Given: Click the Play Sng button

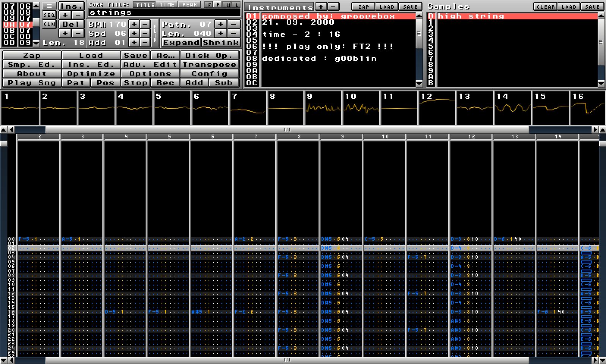Looking at the screenshot, I should (x=32, y=83).
